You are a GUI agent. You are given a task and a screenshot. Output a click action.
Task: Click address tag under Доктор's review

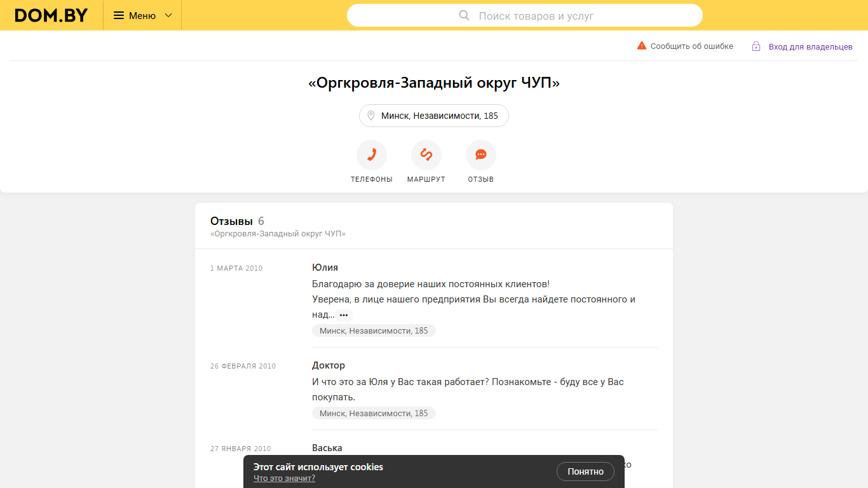click(374, 413)
